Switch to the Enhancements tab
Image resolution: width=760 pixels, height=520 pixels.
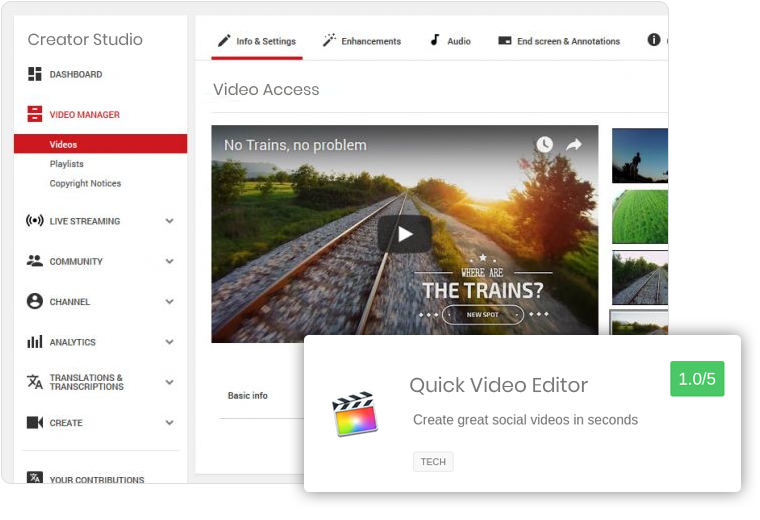[362, 42]
